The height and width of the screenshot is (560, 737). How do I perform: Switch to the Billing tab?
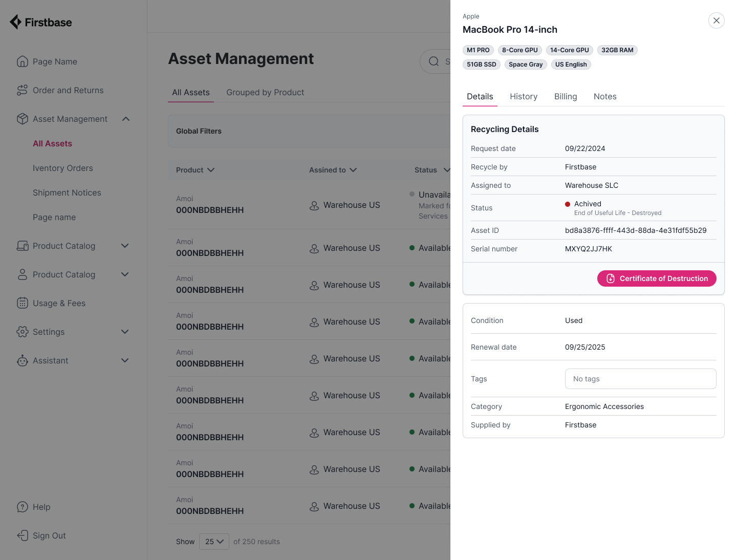click(x=566, y=96)
